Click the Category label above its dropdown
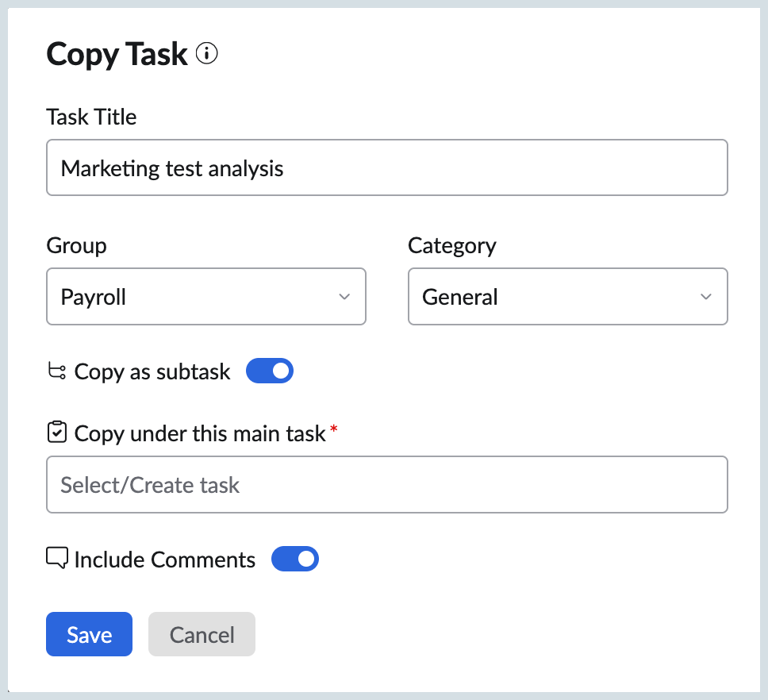Image resolution: width=768 pixels, height=700 pixels. coord(451,245)
